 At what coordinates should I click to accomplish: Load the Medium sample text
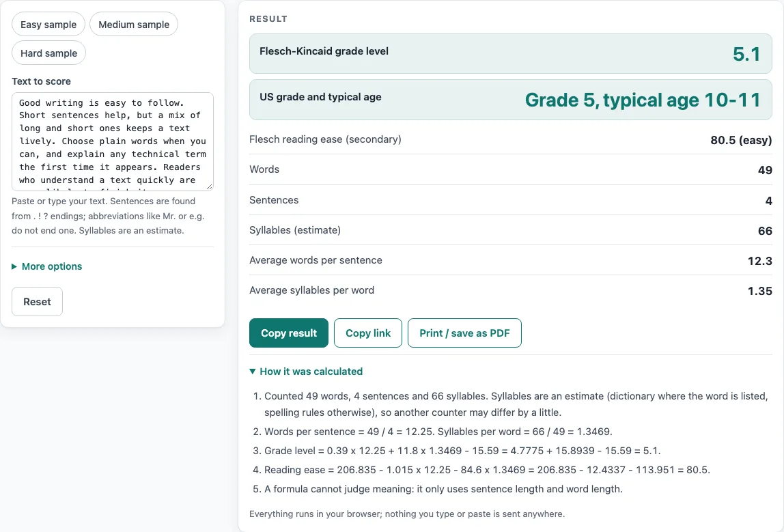tap(134, 25)
